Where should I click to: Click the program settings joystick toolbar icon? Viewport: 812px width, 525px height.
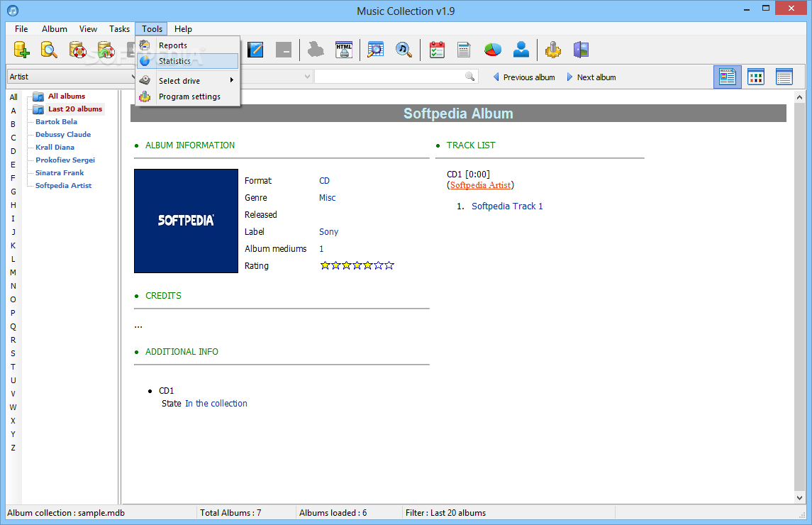552,50
